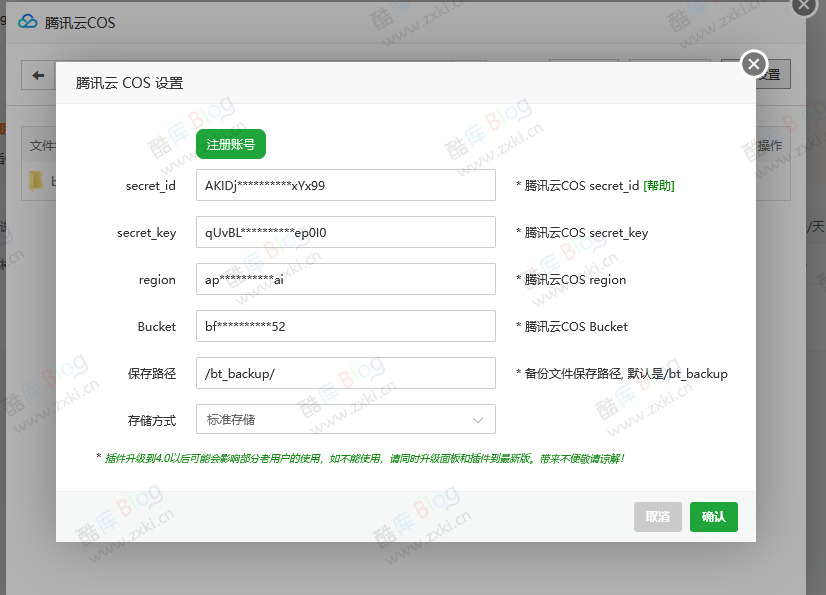The image size is (826, 595).
Task: Click the region input field showing ap**********ai
Action: pyautogui.click(x=345, y=279)
